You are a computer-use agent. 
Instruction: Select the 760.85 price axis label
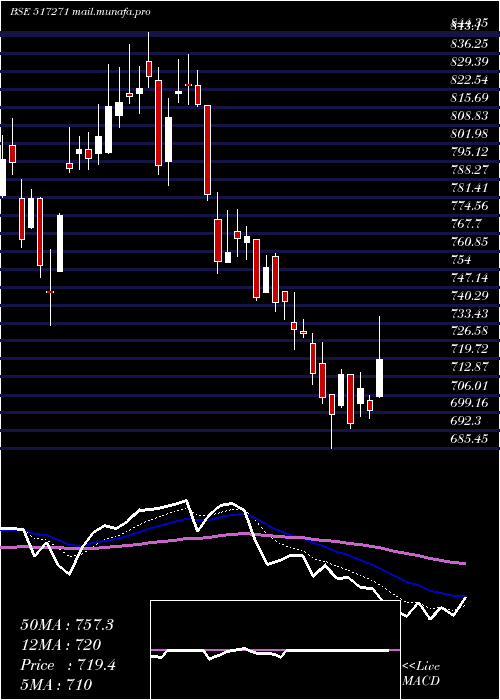[x=469, y=242]
